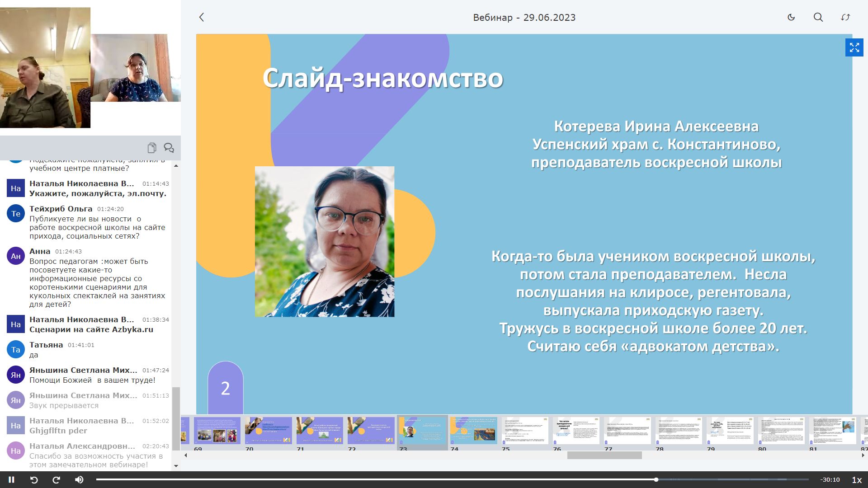The height and width of the screenshot is (488, 868).
Task: Skip forward with the clockwise arrow
Action: pyautogui.click(x=57, y=480)
